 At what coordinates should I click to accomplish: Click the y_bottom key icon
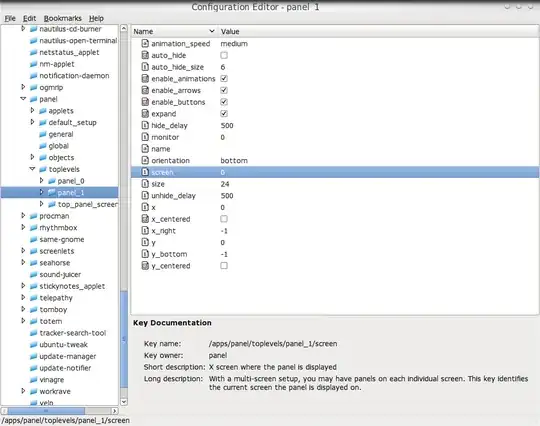[145, 254]
